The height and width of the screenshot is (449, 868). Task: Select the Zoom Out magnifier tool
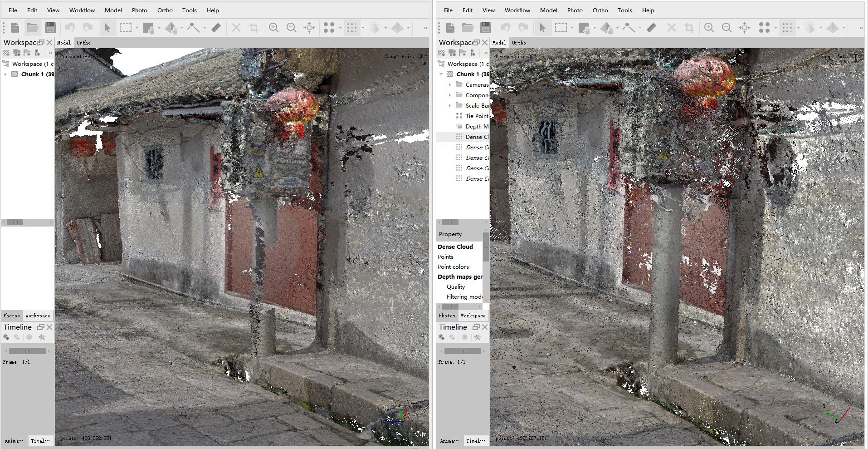(x=292, y=27)
